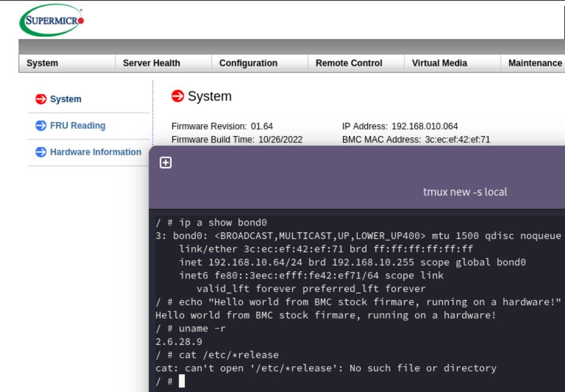The height and width of the screenshot is (392, 565).
Task: Open the Server Health menu
Action: (151, 63)
